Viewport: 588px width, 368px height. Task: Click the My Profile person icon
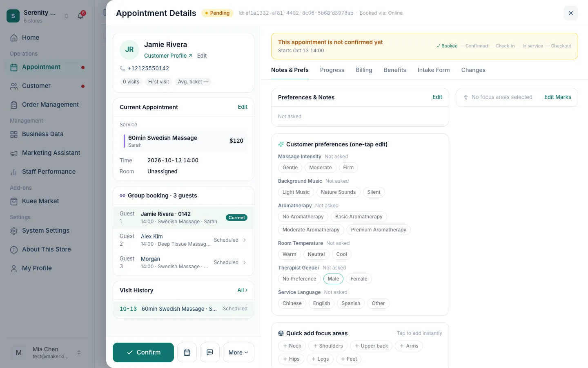(14, 268)
